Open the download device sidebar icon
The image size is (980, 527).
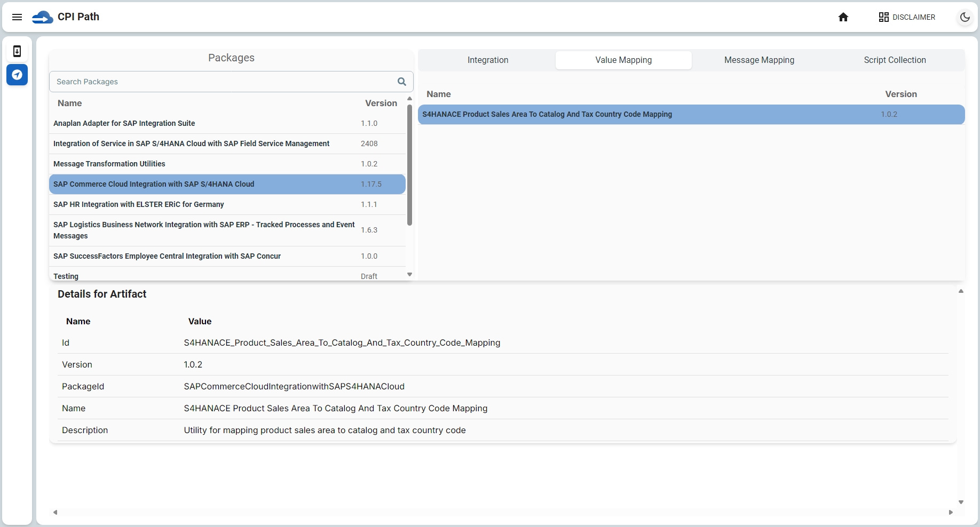(17, 51)
